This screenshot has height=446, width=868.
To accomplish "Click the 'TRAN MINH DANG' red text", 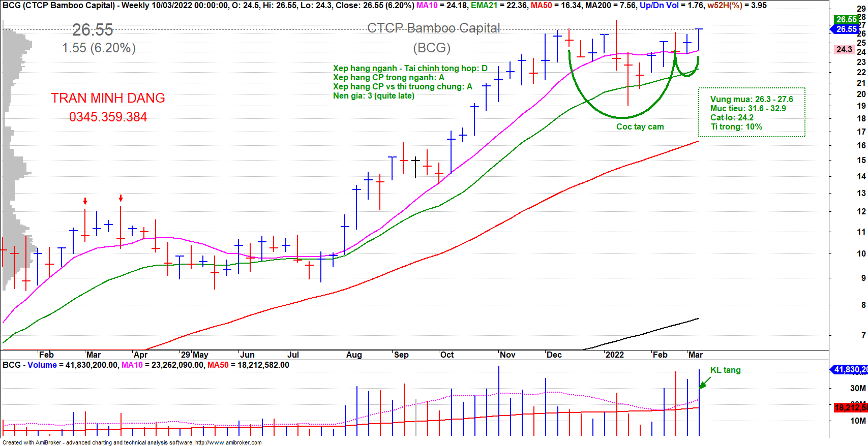I will [108, 98].
